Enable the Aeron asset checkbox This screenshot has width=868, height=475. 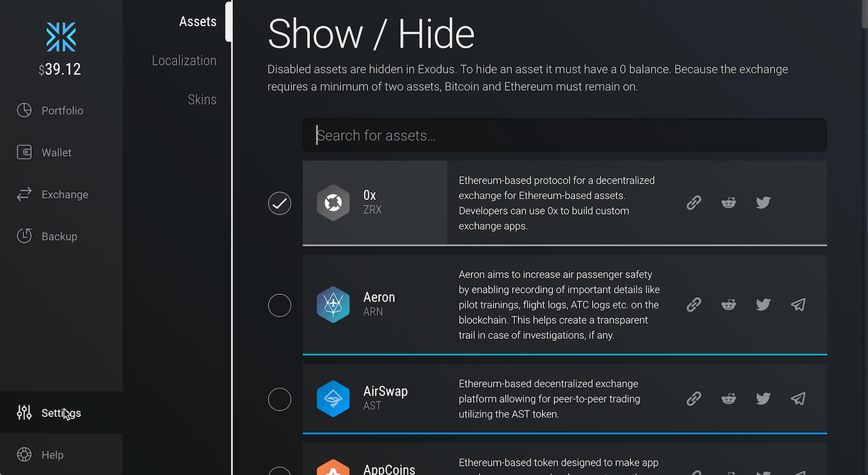[279, 305]
